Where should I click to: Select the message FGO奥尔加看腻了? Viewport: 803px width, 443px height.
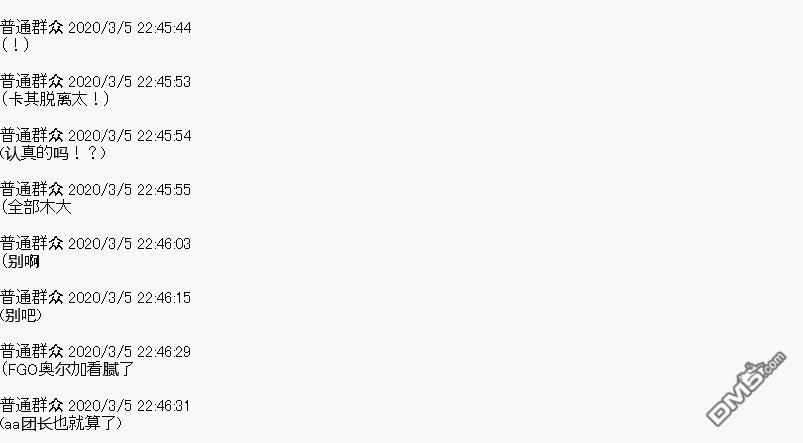pyautogui.click(x=67, y=369)
